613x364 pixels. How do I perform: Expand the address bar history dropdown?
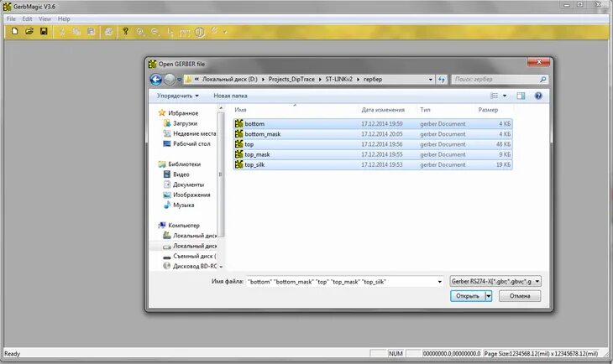[x=431, y=80]
